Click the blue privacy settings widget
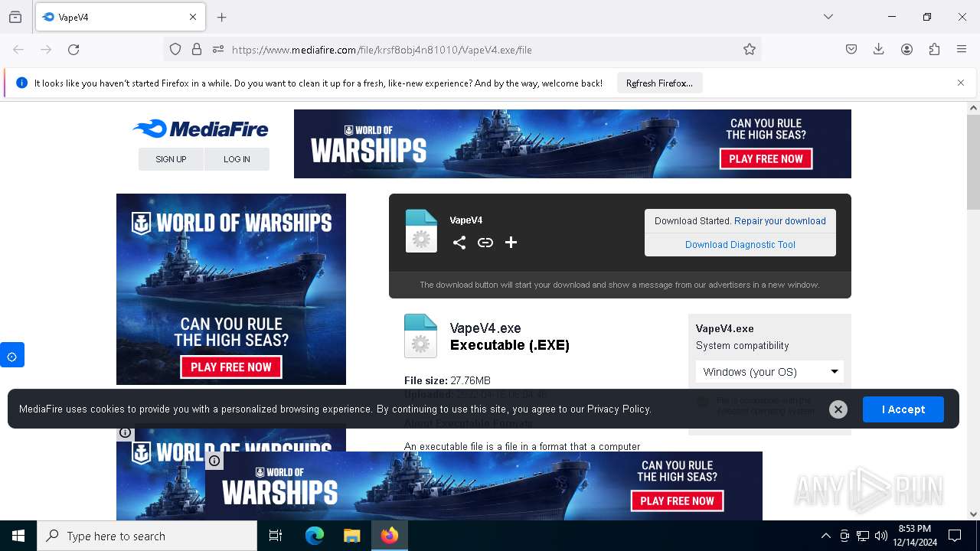The image size is (980, 551). (12, 356)
